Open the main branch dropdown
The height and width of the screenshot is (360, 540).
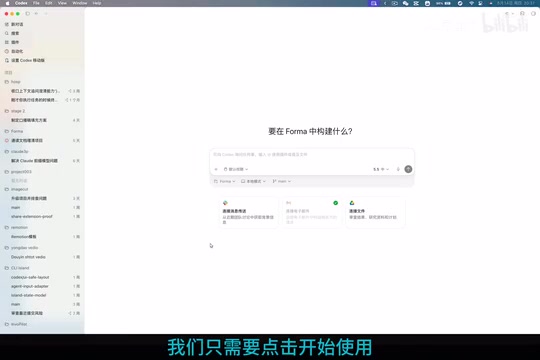coord(282,181)
